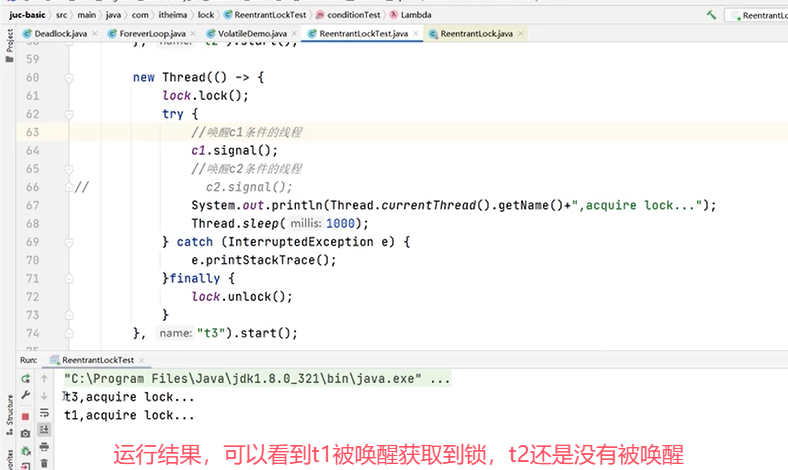788x470 pixels.
Task: Move up the stack trace with up arrow
Action: [x=44, y=379]
